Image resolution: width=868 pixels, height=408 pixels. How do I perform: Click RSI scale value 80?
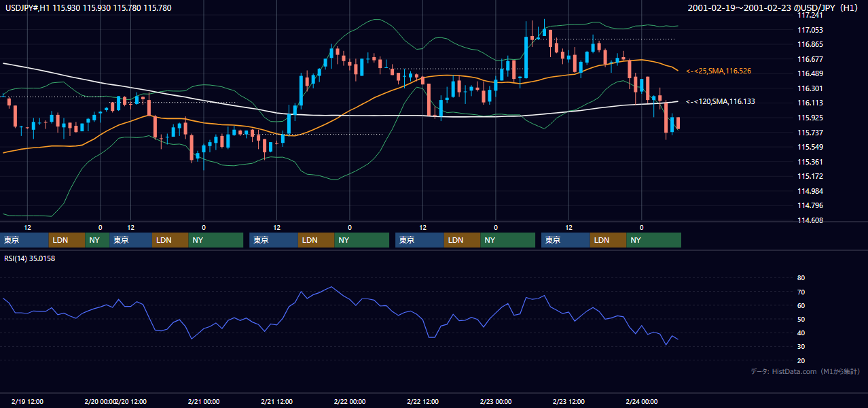[801, 278]
